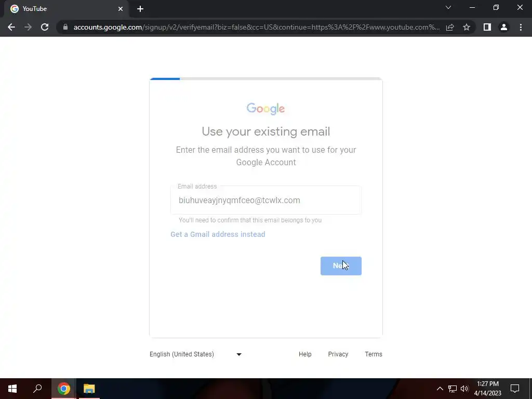Share this page using the share icon
The width and height of the screenshot is (532, 399).
click(450, 27)
